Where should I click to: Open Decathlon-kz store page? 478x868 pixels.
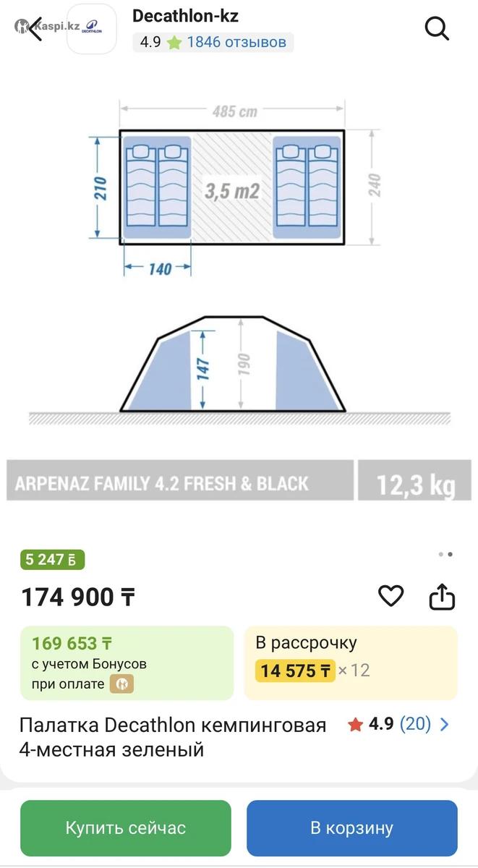coord(185,16)
